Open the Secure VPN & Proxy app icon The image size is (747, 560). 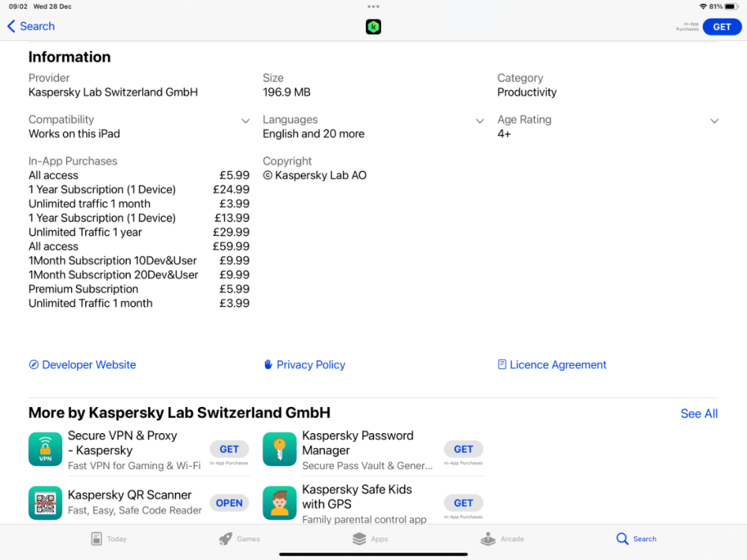46,449
